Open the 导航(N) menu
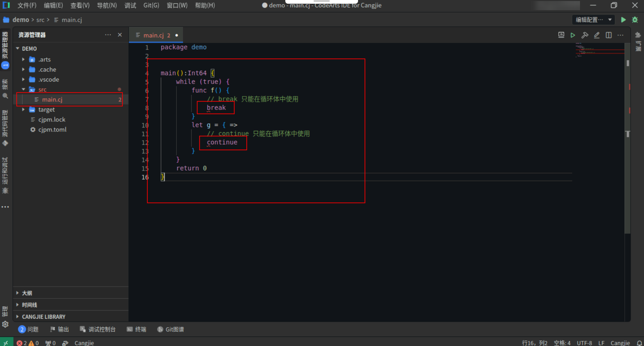The height and width of the screenshot is (346, 644). (107, 5)
